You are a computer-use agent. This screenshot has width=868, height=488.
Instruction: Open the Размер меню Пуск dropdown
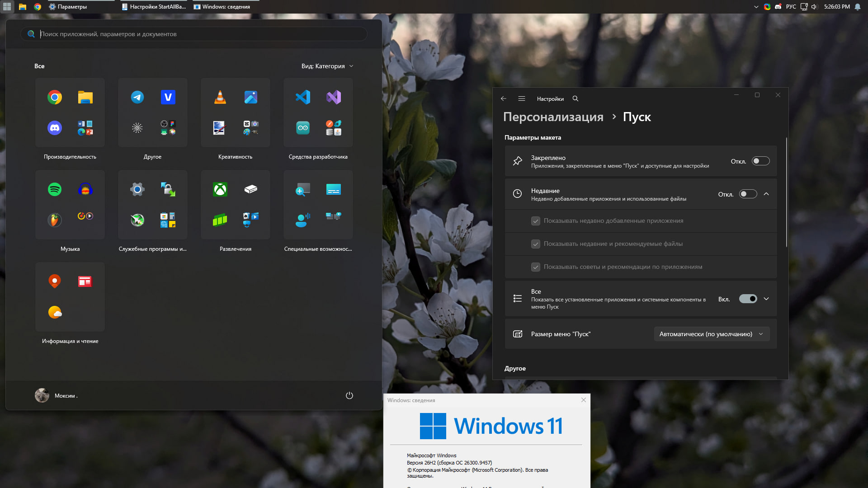[x=712, y=334]
